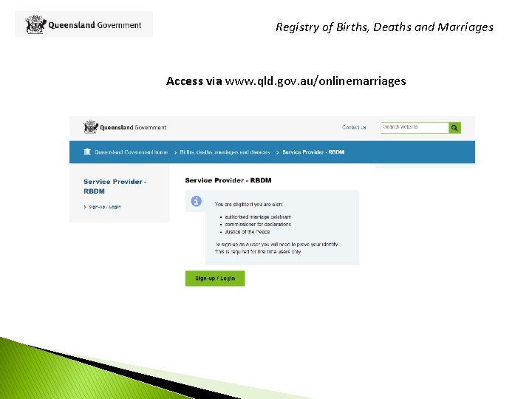Open the sidebar Sign-up / Login link
Screen dimensions: 532x399
point(104,207)
